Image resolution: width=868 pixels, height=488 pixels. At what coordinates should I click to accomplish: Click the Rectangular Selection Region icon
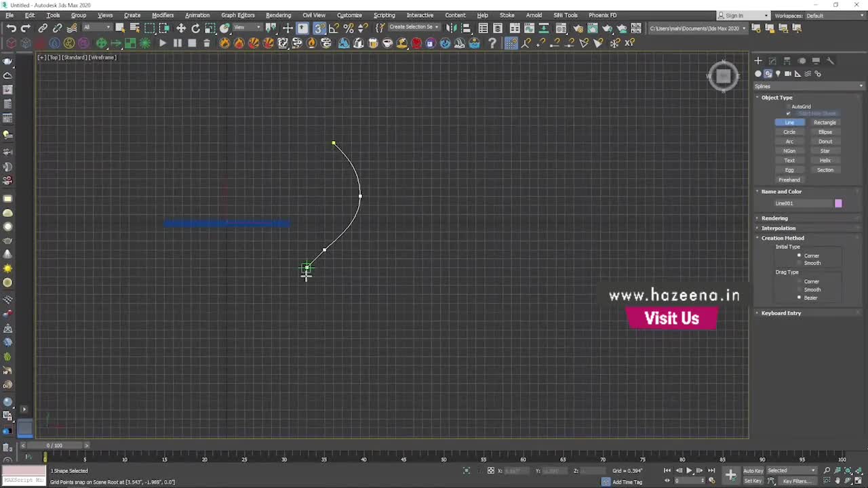coord(150,28)
